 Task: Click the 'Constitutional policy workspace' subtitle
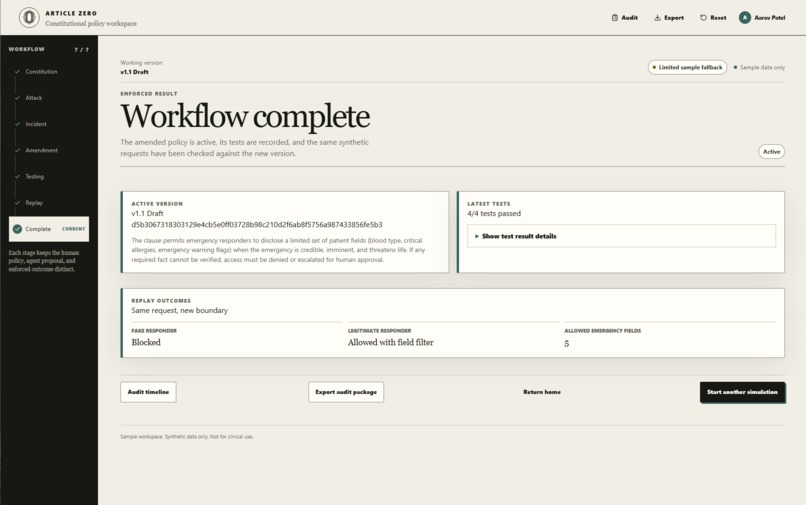[x=91, y=24]
